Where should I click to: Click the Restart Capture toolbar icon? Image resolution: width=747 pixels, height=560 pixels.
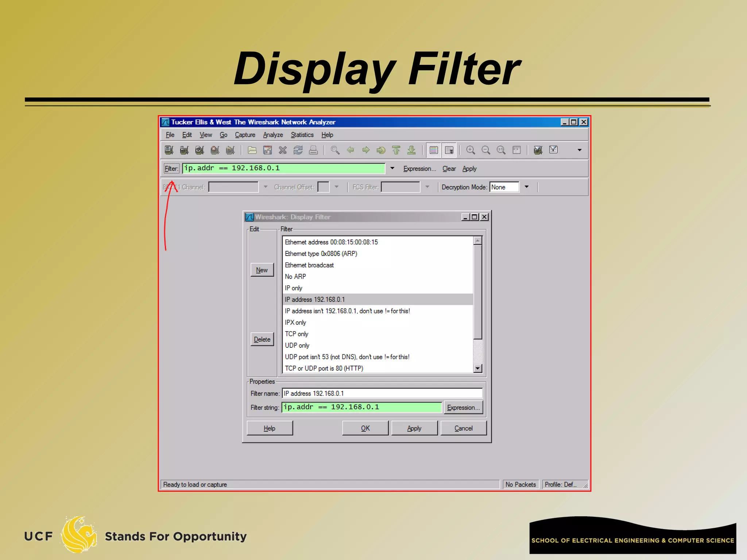coord(230,150)
